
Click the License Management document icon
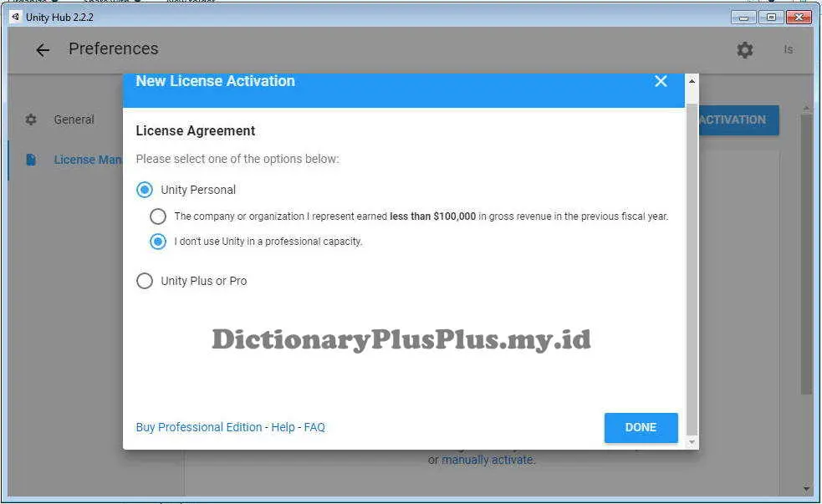pyautogui.click(x=31, y=160)
